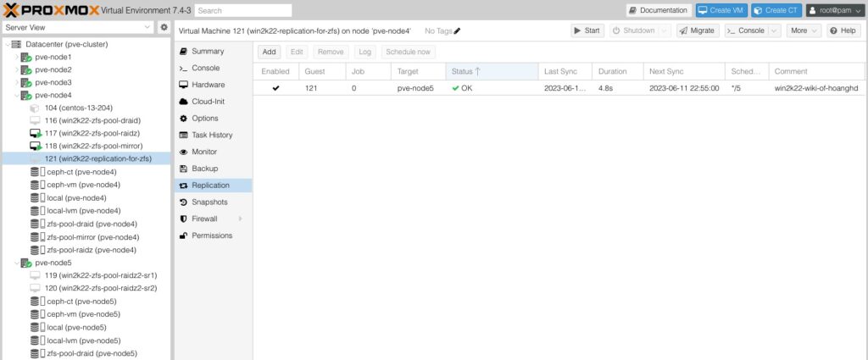Toggle Enabled checkmark for replication job 121

(x=275, y=88)
